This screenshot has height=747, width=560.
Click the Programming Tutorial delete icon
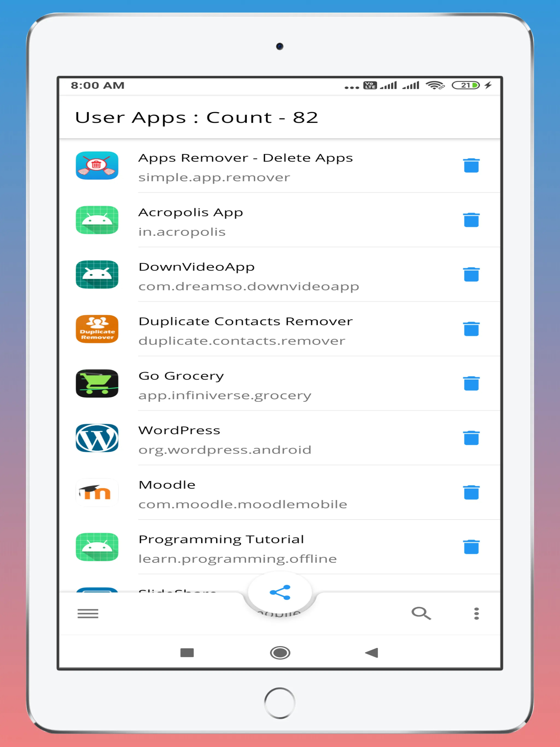[x=471, y=545]
